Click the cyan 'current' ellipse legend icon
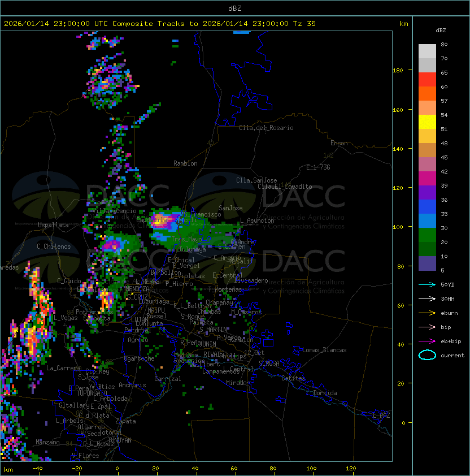Image resolution: width=470 pixels, height=476 pixels. [x=427, y=355]
